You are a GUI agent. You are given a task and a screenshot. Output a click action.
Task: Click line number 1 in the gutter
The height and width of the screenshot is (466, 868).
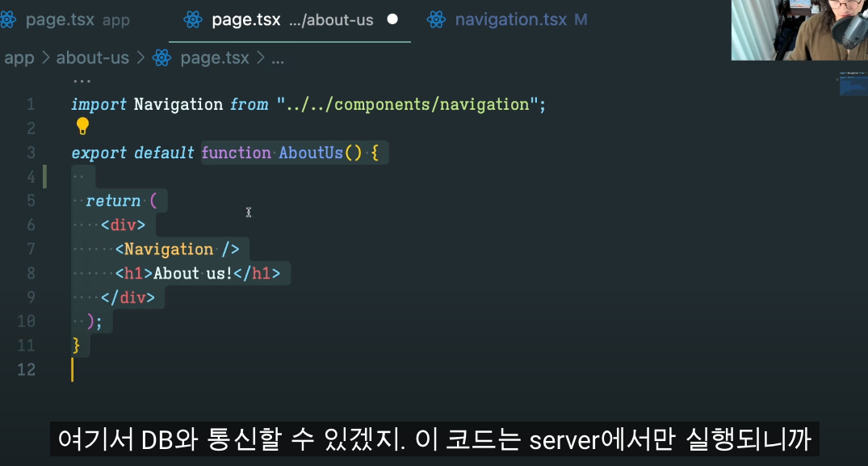coord(31,104)
